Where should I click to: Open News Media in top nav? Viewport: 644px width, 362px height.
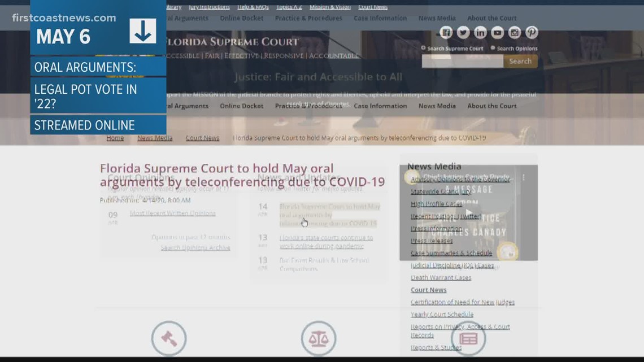[437, 18]
